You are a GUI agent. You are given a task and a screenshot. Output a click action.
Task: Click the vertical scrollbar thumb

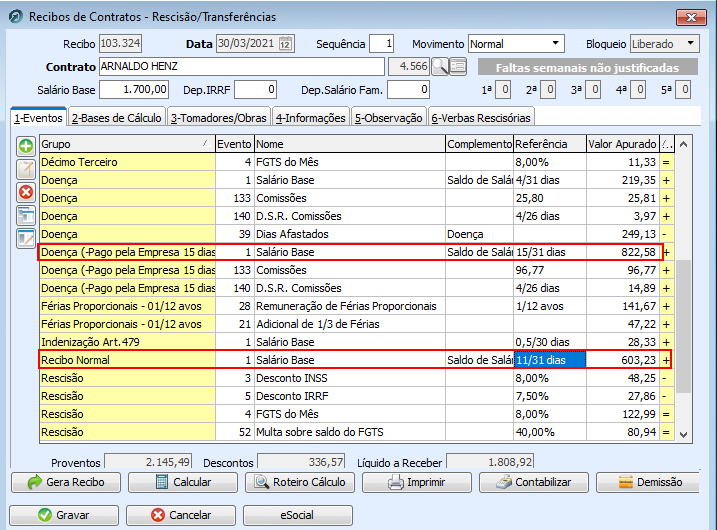click(684, 326)
